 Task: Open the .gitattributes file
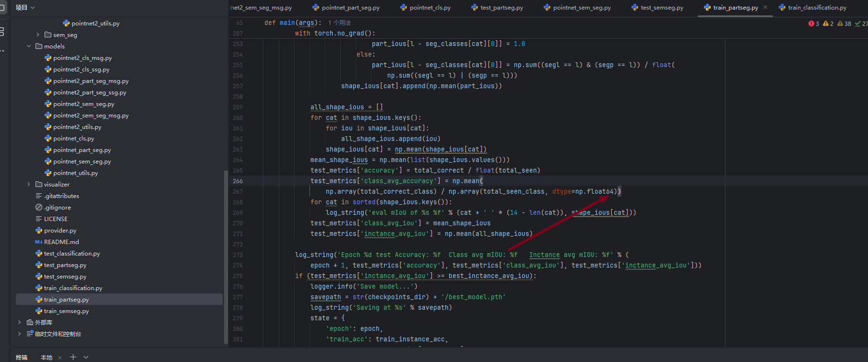click(57, 196)
